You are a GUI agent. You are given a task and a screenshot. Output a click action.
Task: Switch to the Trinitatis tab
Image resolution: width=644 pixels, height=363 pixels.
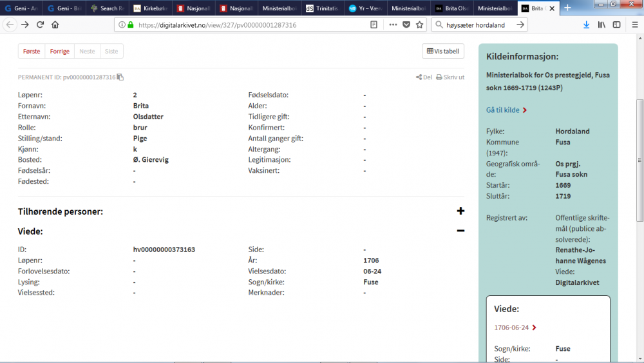click(x=323, y=8)
